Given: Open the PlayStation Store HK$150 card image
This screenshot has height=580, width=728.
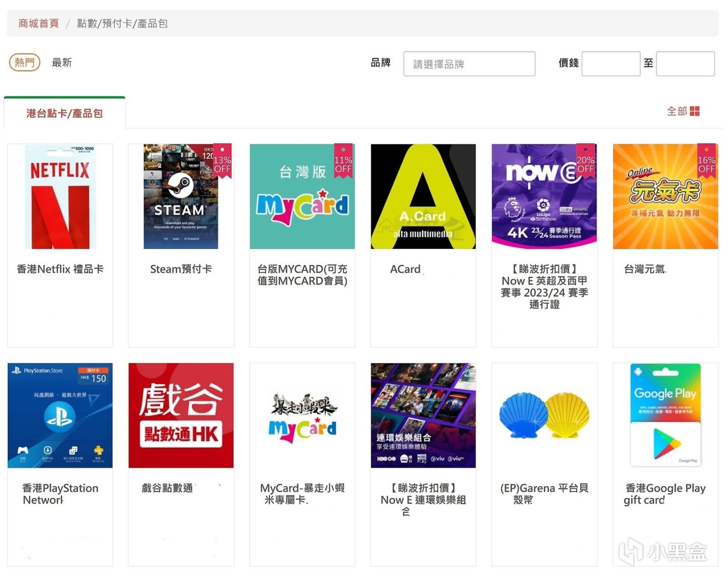Looking at the screenshot, I should (60, 415).
